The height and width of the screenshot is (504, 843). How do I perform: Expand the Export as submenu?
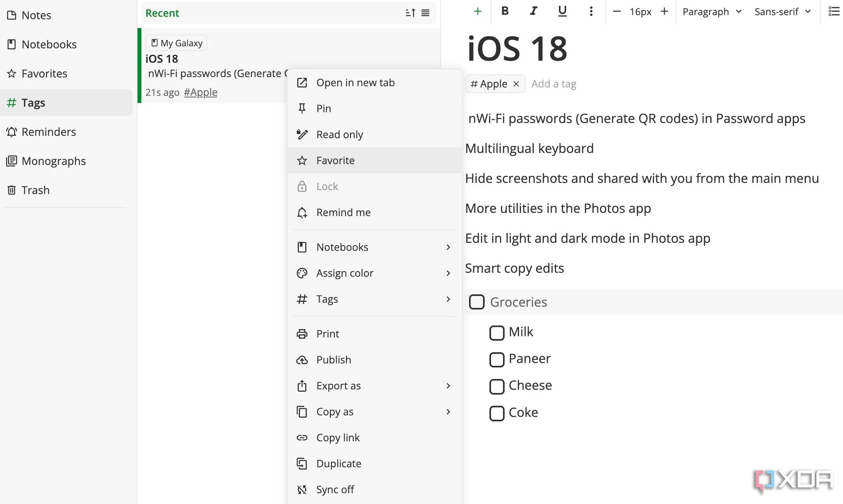pyautogui.click(x=375, y=386)
